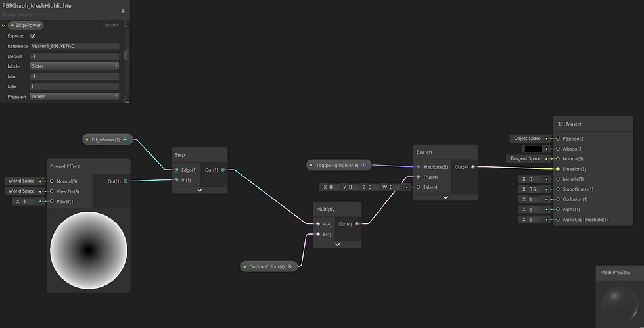Screen dimensions: 644x328
Task: Click the EdgePower(1) node output port
Action: [x=125, y=139]
